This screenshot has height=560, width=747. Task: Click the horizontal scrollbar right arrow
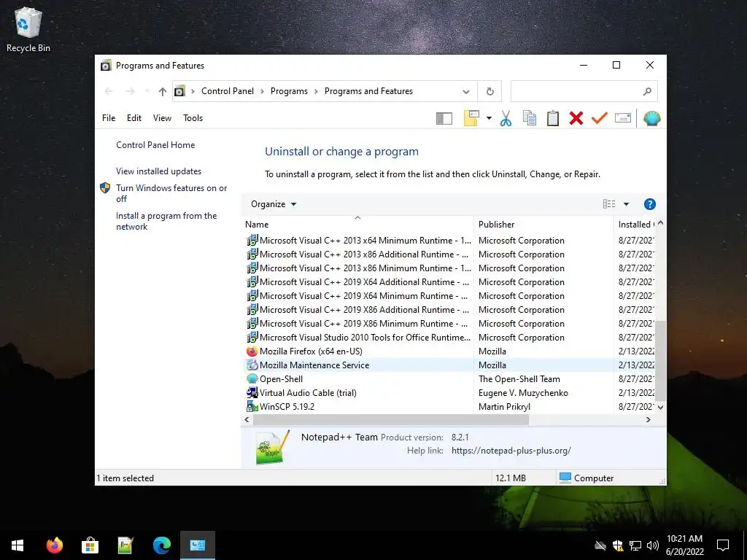648,419
